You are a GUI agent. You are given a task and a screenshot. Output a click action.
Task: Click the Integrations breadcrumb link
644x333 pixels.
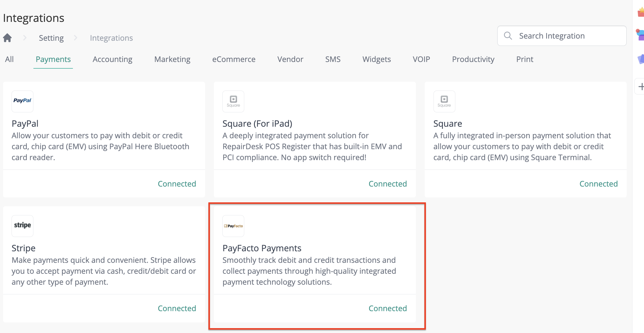coord(111,38)
